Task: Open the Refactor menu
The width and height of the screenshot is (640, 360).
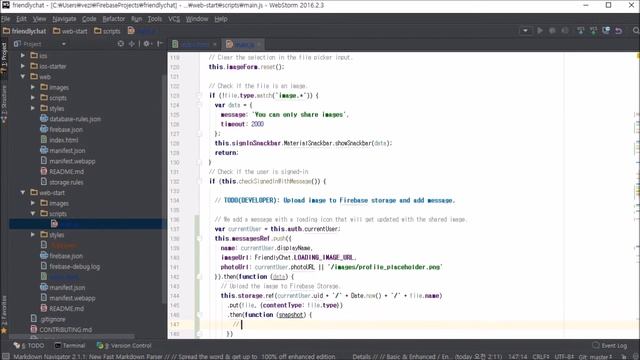Action: [113, 19]
